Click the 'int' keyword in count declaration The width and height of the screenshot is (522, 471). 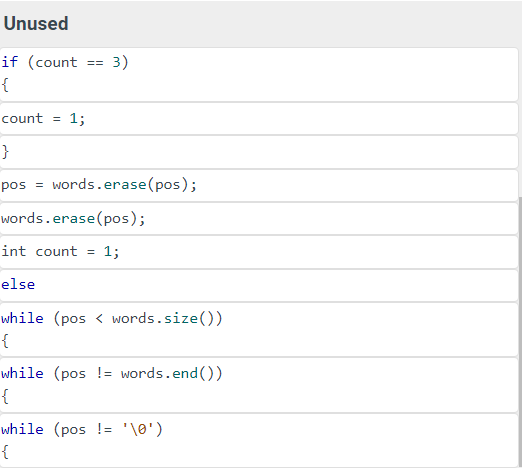point(14,251)
